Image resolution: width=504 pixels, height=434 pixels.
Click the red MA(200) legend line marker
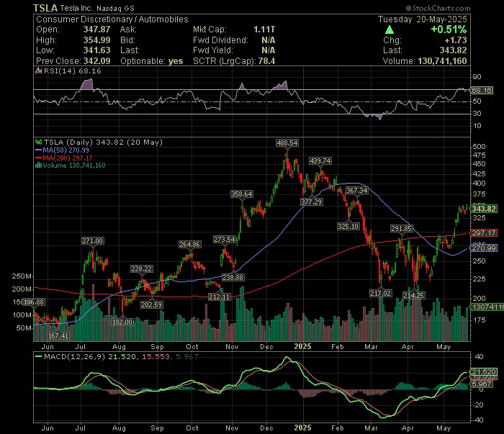39,158
